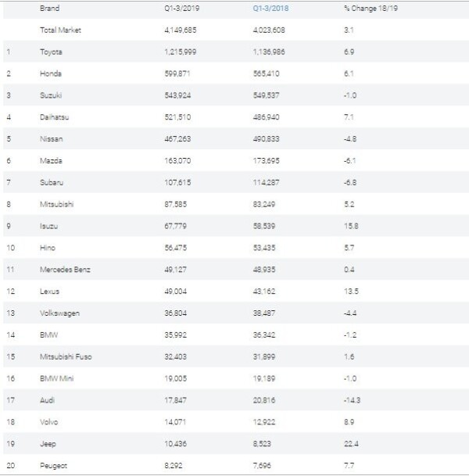Select the Daihatsu brand cell
Image resolution: width=469 pixels, height=476 pixels.
pos(55,117)
